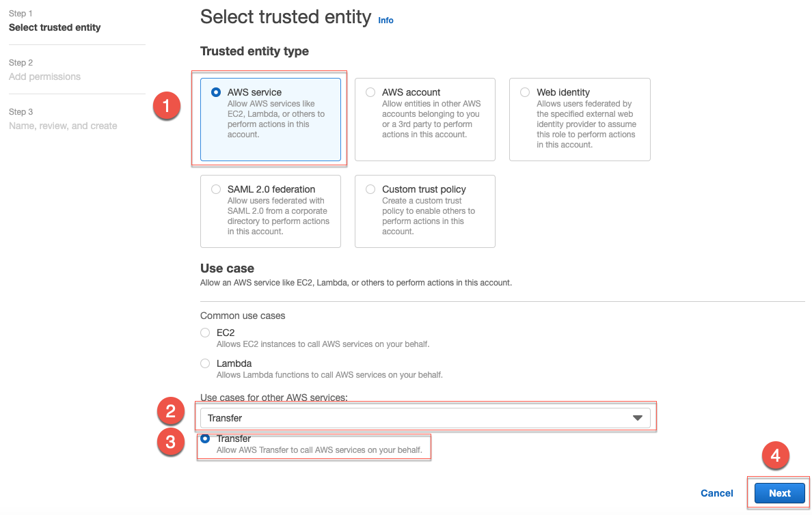Click red annotation marker number 2
The height and width of the screenshot is (515, 812).
click(170, 411)
